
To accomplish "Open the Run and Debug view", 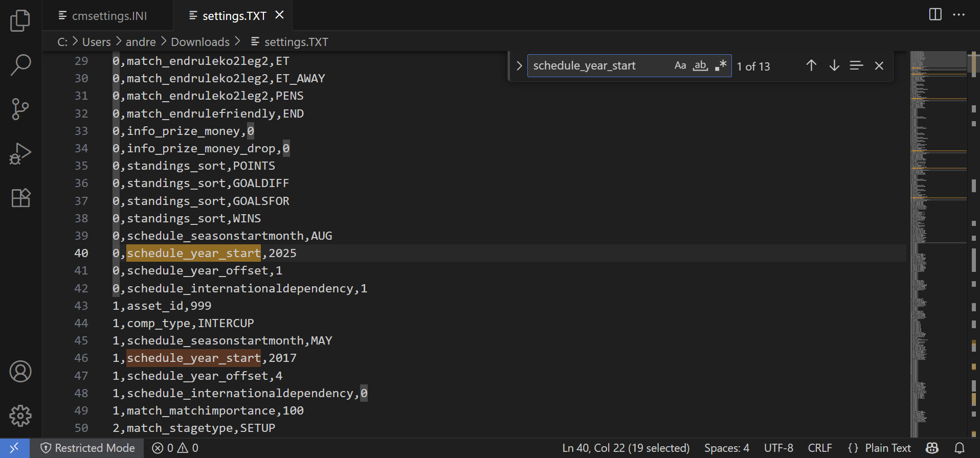I will click(20, 153).
